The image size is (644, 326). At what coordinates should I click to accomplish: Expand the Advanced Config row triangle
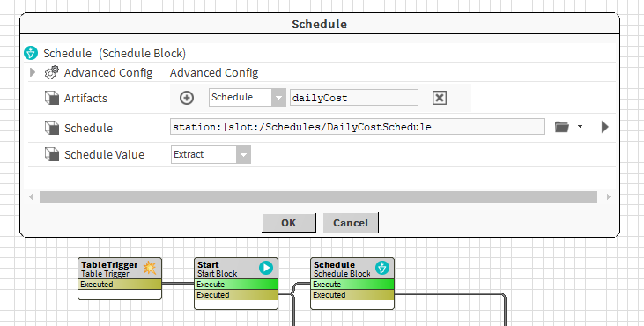coord(33,72)
